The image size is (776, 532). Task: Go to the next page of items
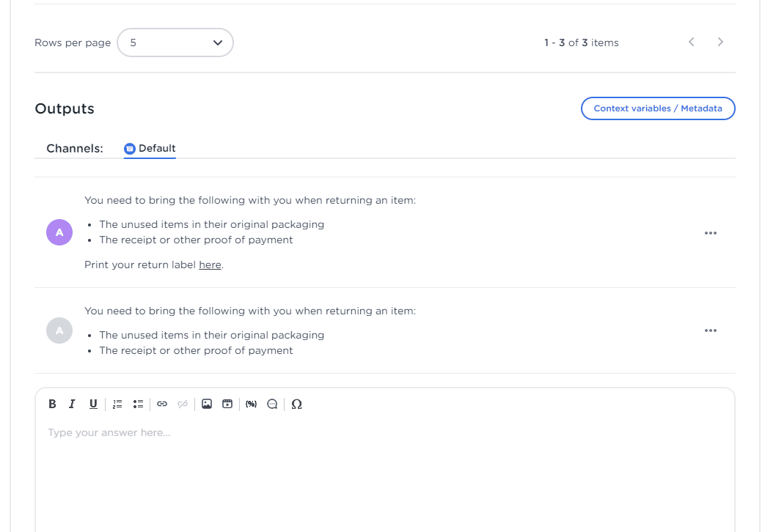[x=720, y=43]
